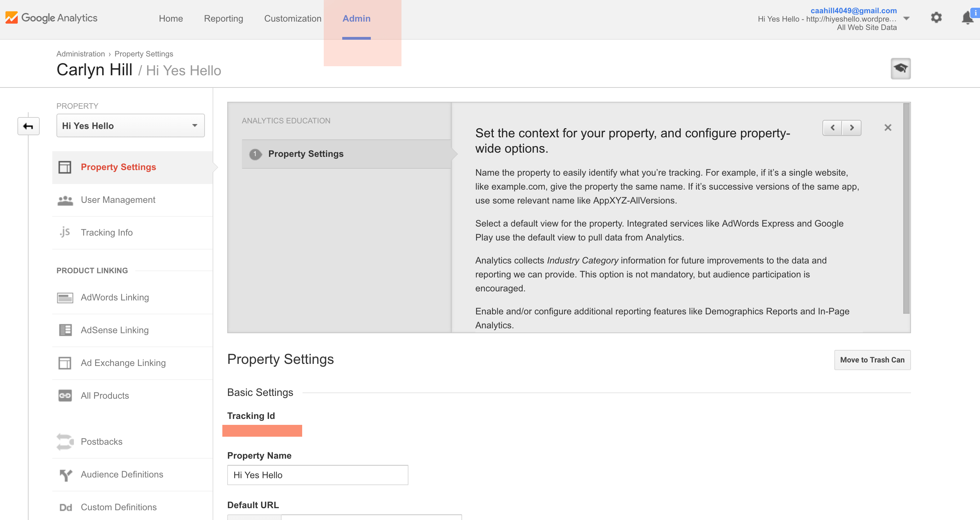980x520 pixels.
Task: Click the User Management people icon
Action: coord(65,200)
